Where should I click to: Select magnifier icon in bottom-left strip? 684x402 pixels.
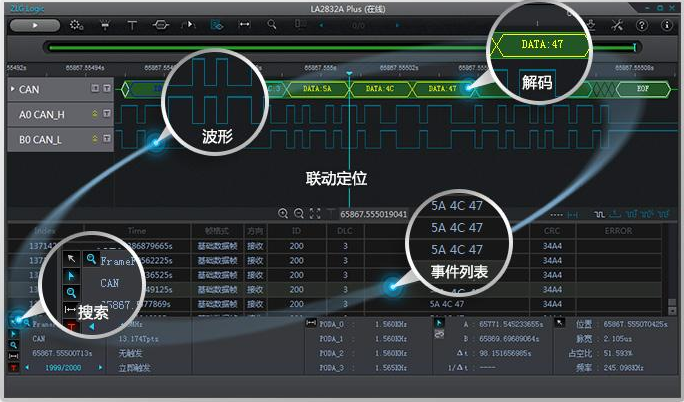tap(13, 345)
